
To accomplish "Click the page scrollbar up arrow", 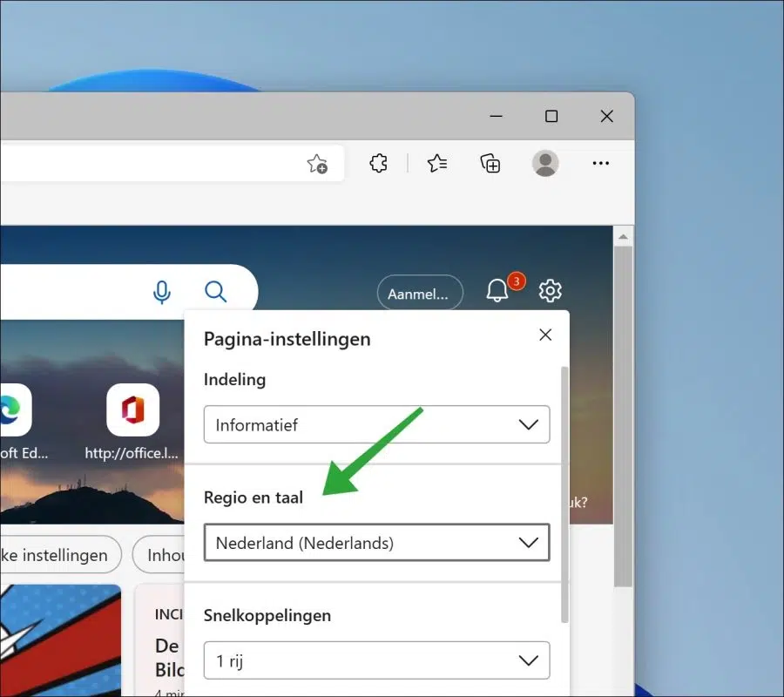I will click(623, 237).
